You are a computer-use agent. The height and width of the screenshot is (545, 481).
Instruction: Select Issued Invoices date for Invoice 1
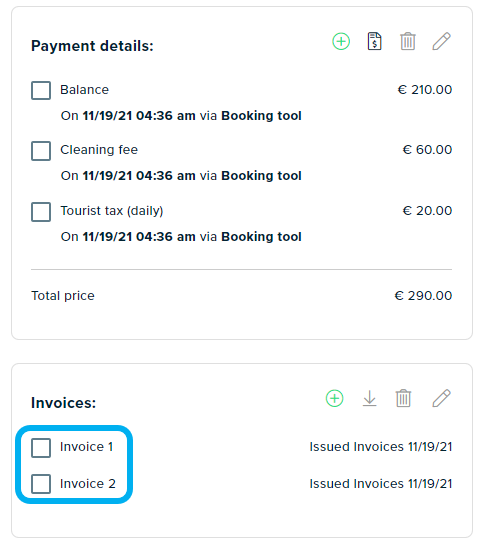(x=381, y=447)
